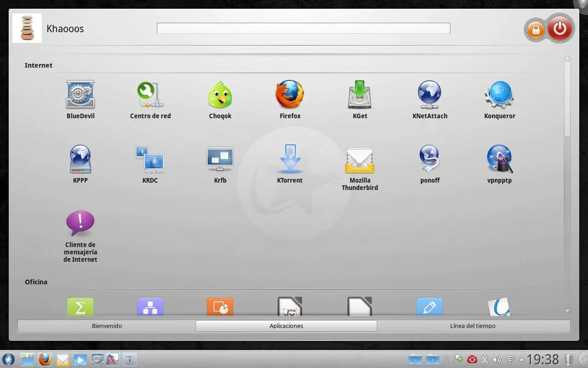
Task: Launch Mozilla Thunderbird mail client
Action: (x=360, y=168)
